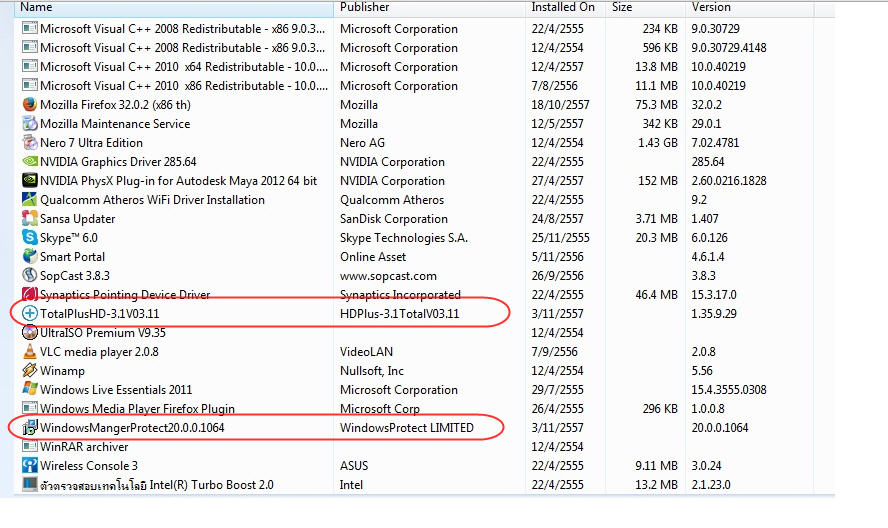
Task: Sort by the Version column header
Action: pos(750,8)
